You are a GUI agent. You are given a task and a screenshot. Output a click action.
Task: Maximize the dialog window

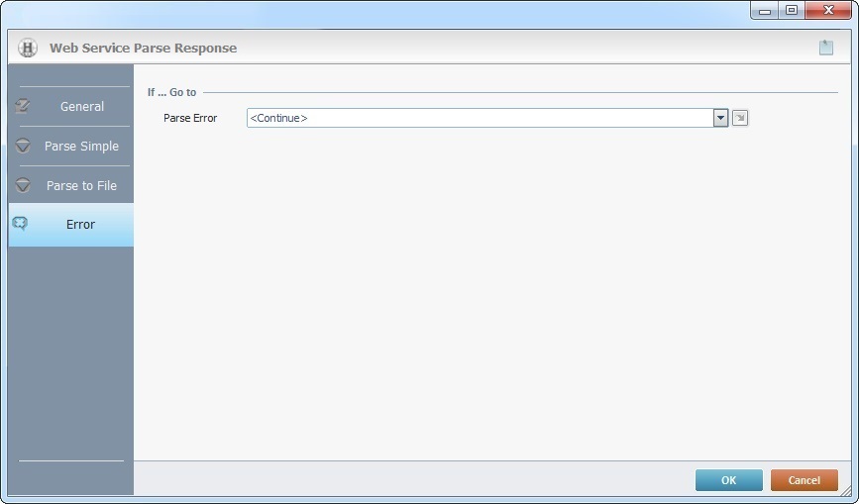792,11
